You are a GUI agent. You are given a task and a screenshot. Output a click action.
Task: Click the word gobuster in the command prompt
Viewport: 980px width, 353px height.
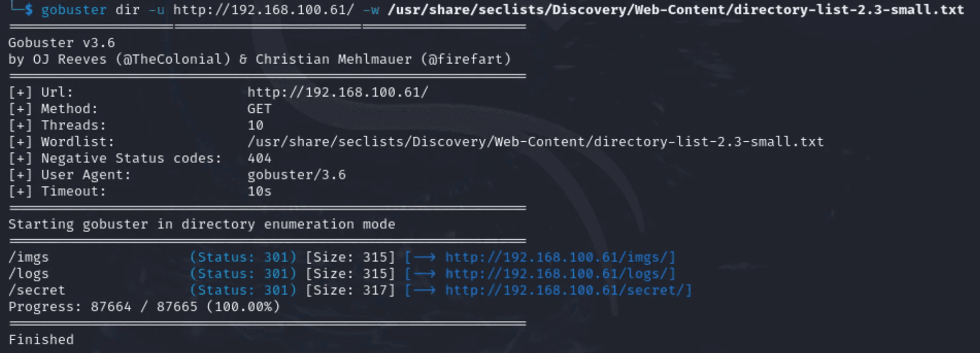(x=74, y=10)
